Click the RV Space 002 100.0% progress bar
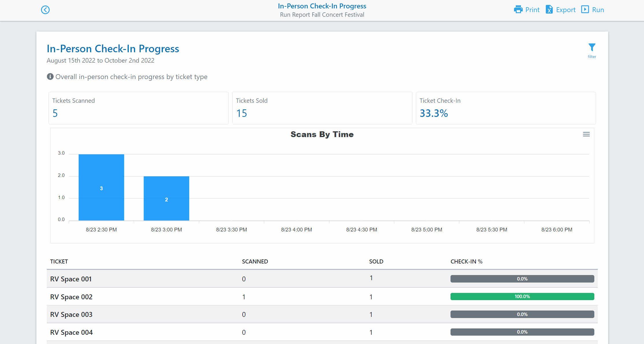Image resolution: width=644 pixels, height=344 pixels. [x=522, y=296]
